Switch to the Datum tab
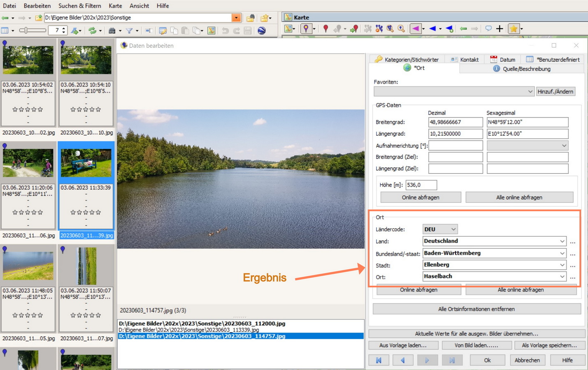This screenshot has height=370, width=588. pyautogui.click(x=502, y=59)
